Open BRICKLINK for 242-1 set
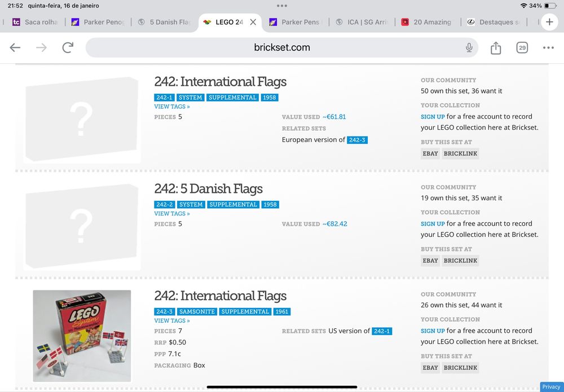 (460, 153)
